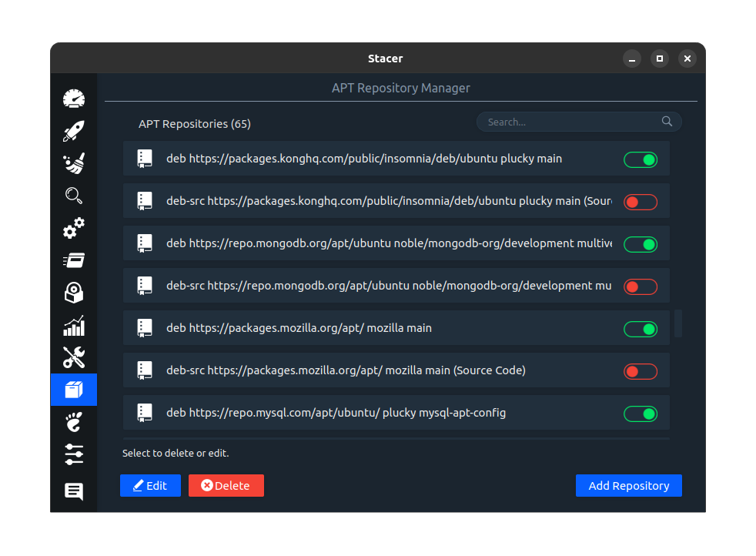Open System Cleaner broom icon
Image resolution: width=756 pixels, height=556 pixels.
(74, 163)
